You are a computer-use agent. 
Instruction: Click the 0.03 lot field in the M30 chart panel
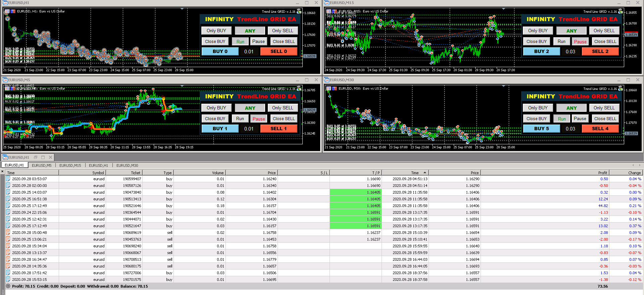pos(571,129)
